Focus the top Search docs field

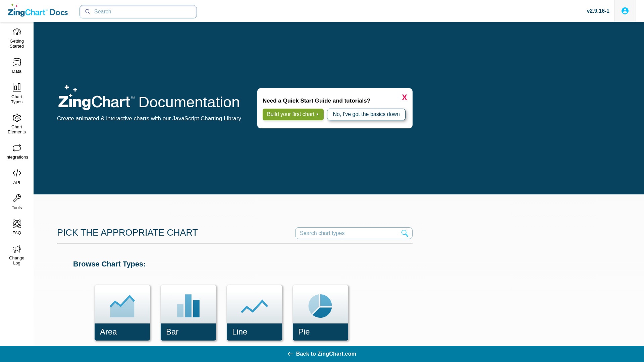click(x=138, y=12)
